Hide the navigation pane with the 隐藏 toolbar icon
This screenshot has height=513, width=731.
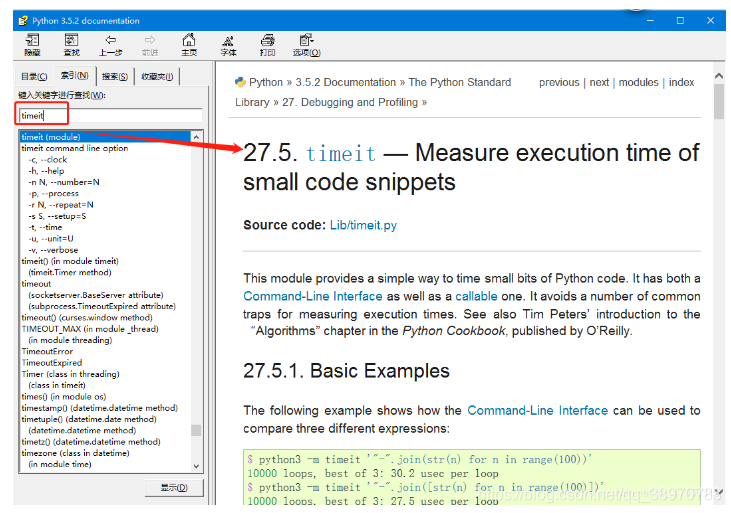point(32,45)
